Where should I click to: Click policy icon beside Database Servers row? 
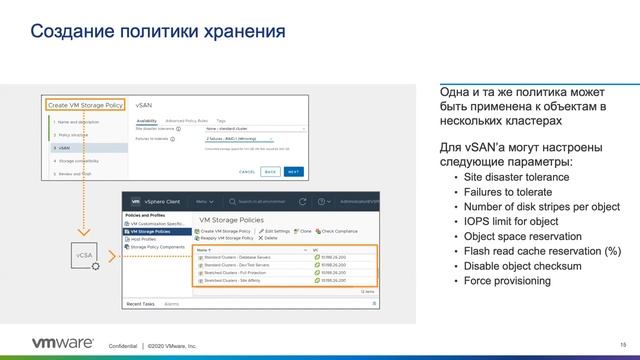click(x=200, y=258)
